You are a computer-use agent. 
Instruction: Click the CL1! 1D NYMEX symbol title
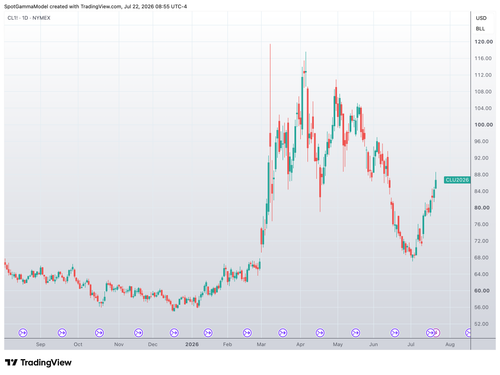[x=29, y=18]
